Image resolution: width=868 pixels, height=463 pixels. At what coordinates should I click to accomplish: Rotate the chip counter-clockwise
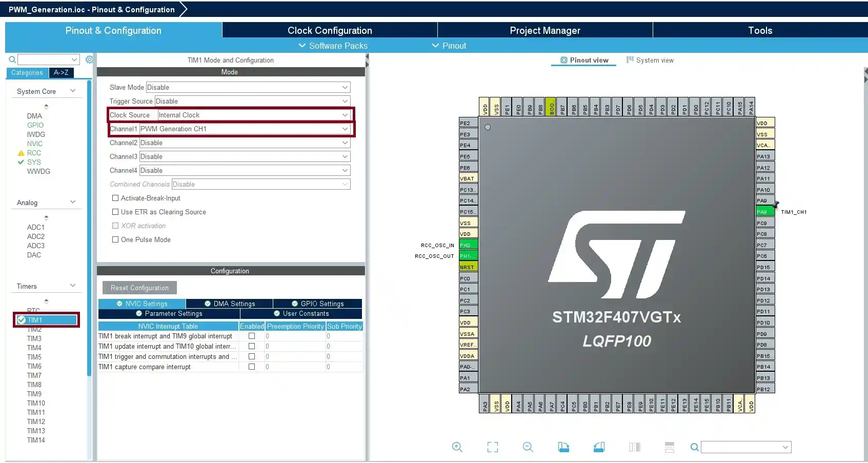click(x=599, y=447)
